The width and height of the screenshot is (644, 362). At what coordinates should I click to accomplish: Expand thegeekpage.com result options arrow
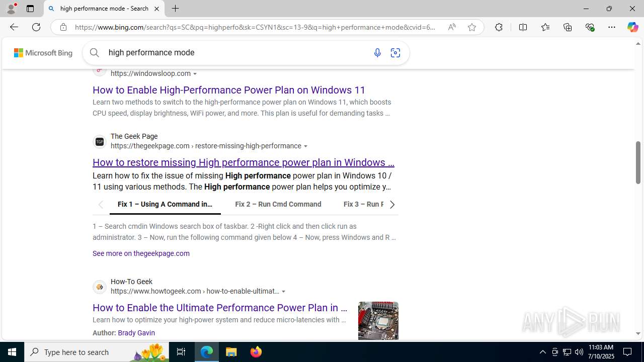[305, 146]
